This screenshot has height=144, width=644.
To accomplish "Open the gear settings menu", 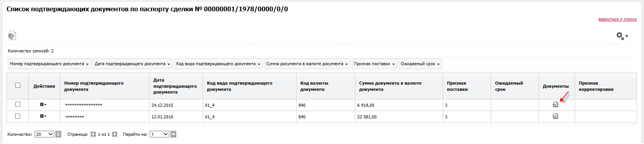I will (x=622, y=36).
